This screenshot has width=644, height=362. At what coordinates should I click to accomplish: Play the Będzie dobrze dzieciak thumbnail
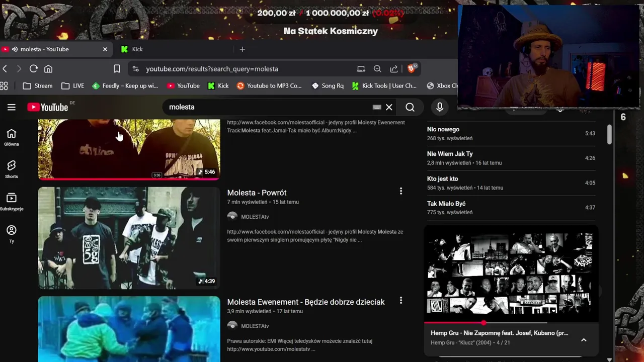129,329
